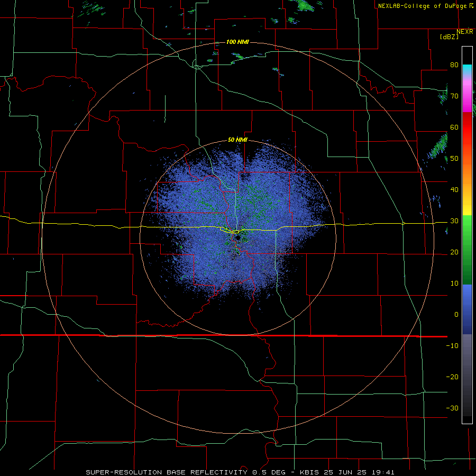
Task: Click the 30 value on the dBZ scale
Action: point(454,221)
